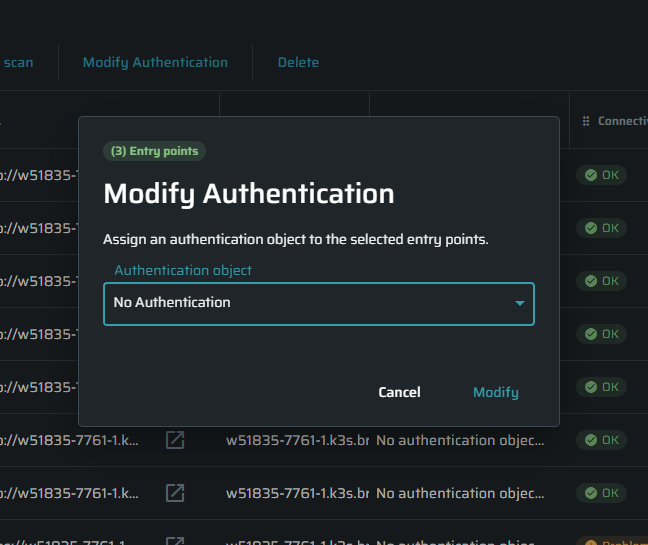This screenshot has width=648, height=545.
Task: Click the Modify button in dialog
Action: (496, 392)
